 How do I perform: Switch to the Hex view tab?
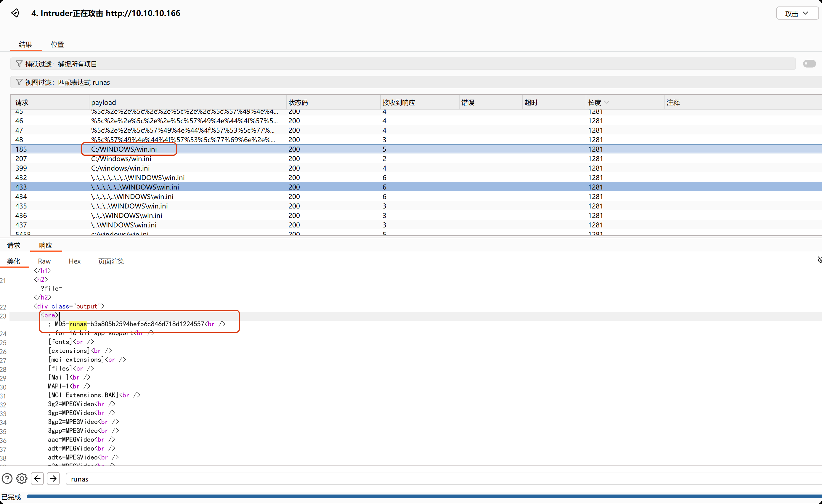point(74,261)
